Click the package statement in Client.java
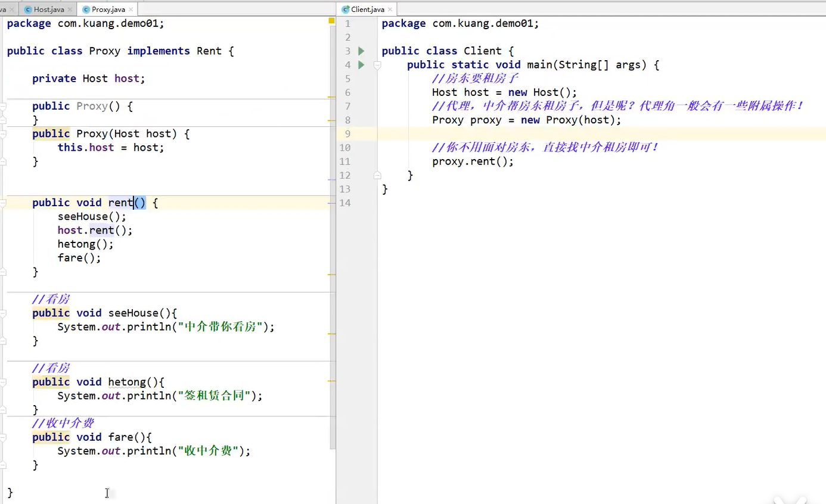 (461, 24)
